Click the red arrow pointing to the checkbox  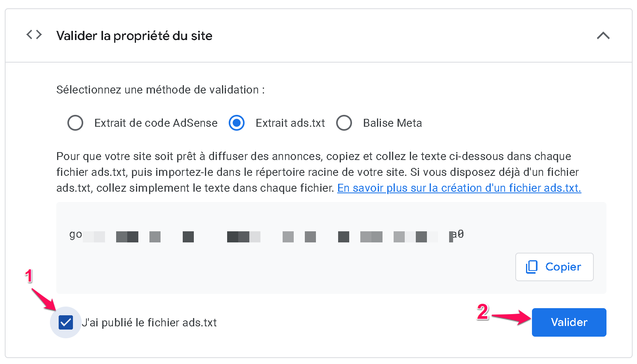44,300
